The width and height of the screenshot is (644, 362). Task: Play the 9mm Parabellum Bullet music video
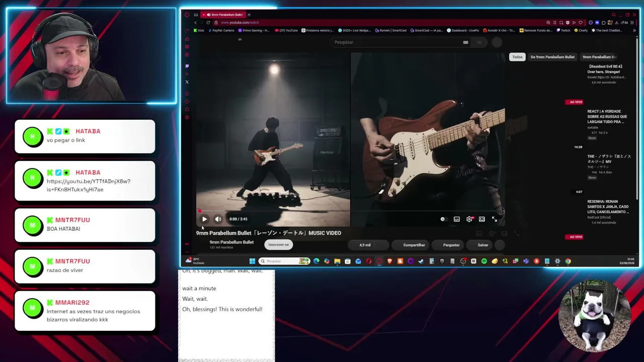[x=204, y=219]
